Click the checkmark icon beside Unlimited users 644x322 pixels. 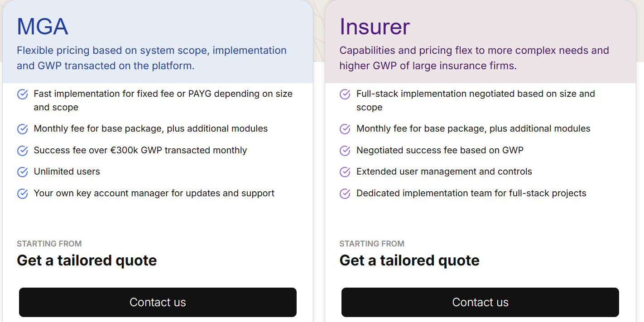(22, 172)
